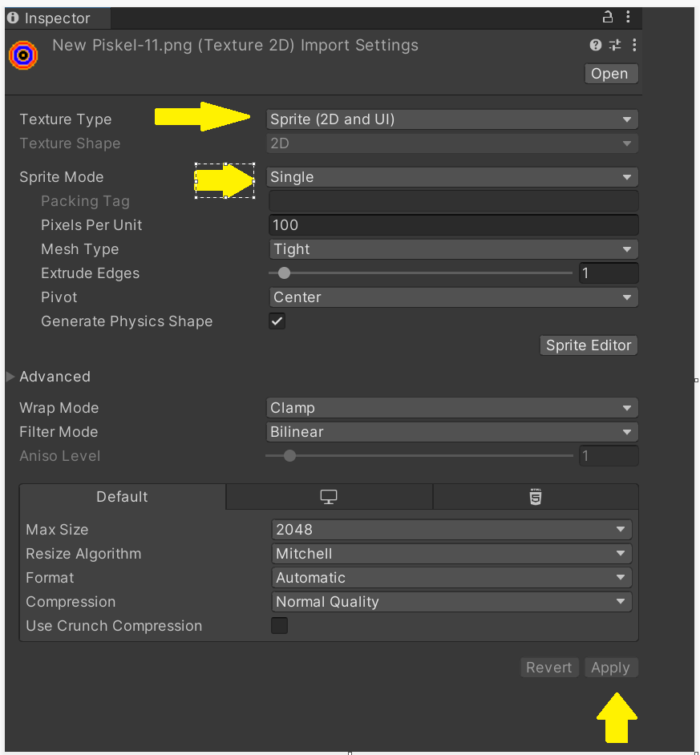Viewport: 700px width, 755px height.
Task: Click the New Piskel-11 texture thumbnail icon
Action: pos(22,55)
